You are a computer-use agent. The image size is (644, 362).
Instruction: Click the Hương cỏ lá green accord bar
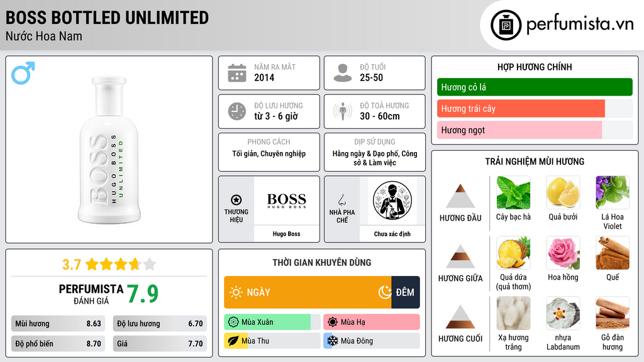535,87
